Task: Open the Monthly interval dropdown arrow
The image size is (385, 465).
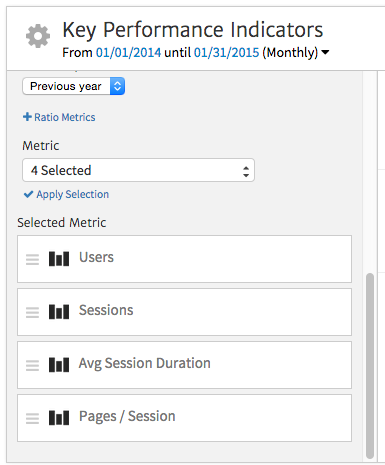Action: [x=325, y=52]
